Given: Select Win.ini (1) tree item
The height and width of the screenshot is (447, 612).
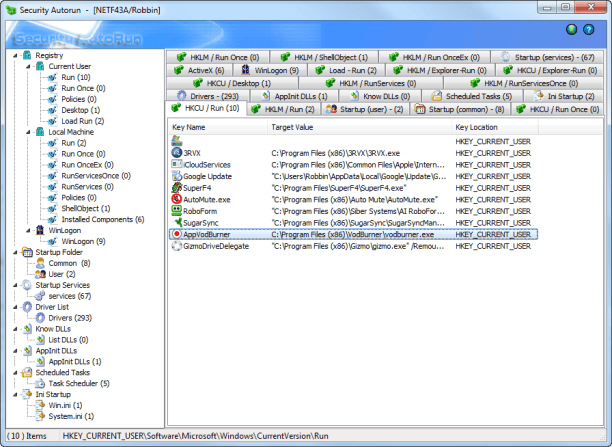Looking at the screenshot, I should (65, 405).
